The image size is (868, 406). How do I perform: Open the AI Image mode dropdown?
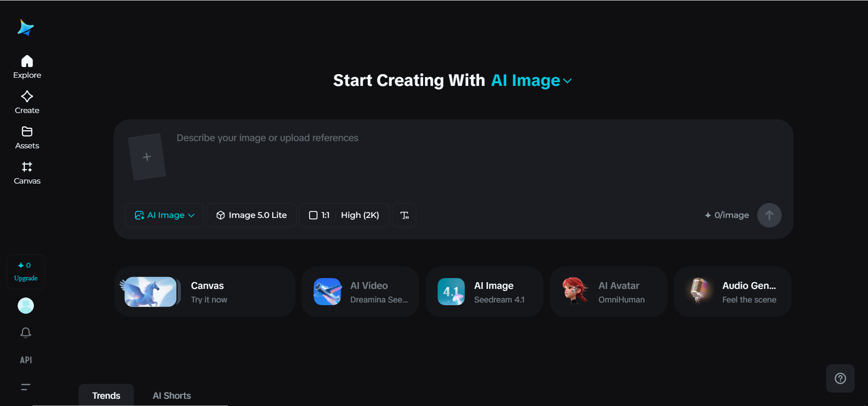coord(165,215)
